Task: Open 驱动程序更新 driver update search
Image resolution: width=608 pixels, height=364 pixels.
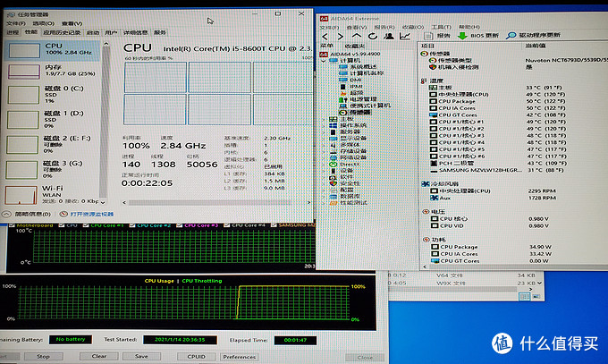Action: [533, 35]
